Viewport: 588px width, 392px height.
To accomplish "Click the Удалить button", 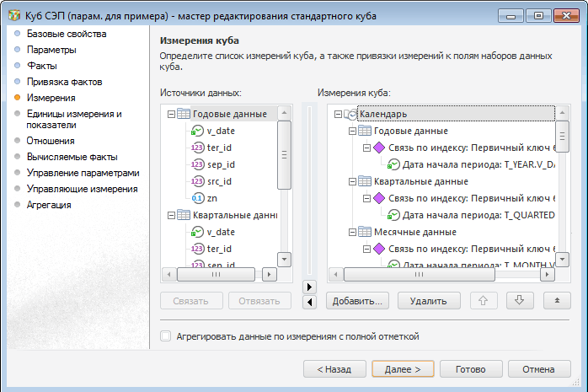I will [428, 301].
